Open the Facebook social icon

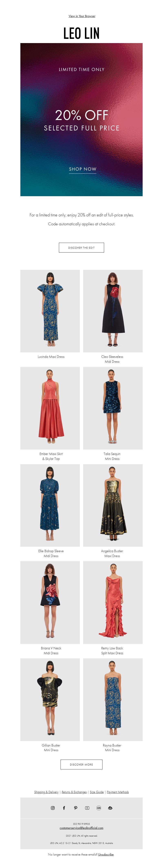64,808
